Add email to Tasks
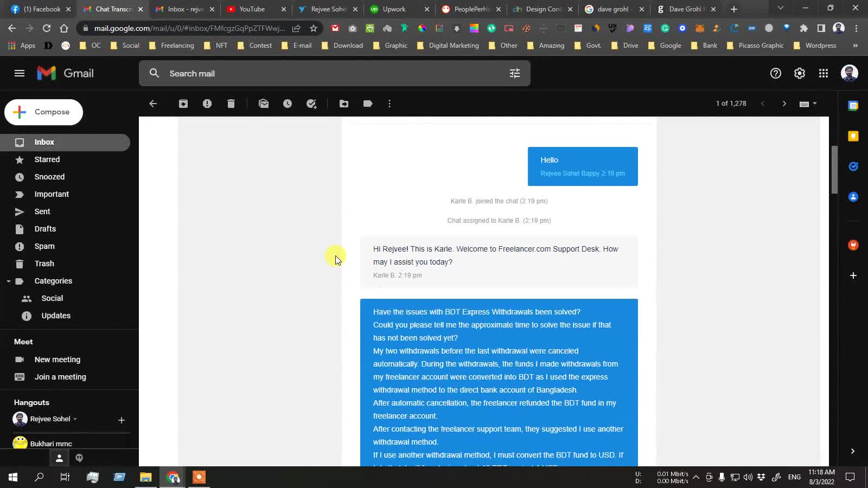 [311, 104]
